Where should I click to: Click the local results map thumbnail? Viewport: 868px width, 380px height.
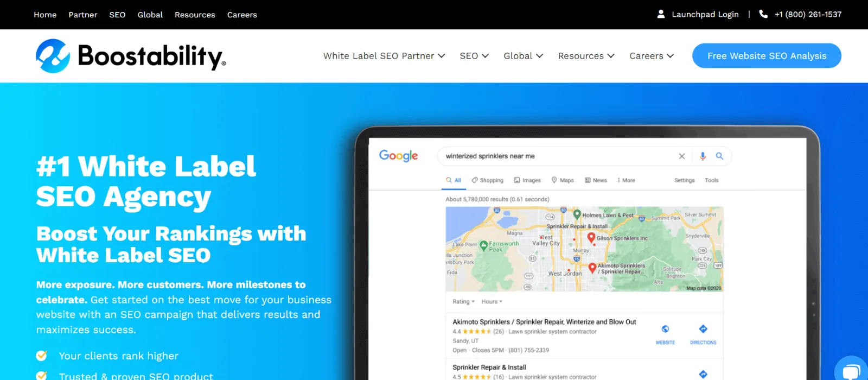(584, 249)
